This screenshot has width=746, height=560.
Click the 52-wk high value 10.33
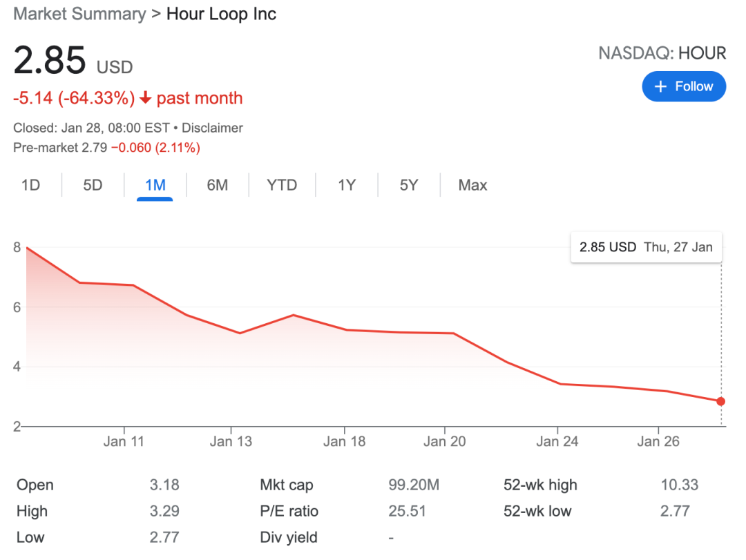point(680,485)
